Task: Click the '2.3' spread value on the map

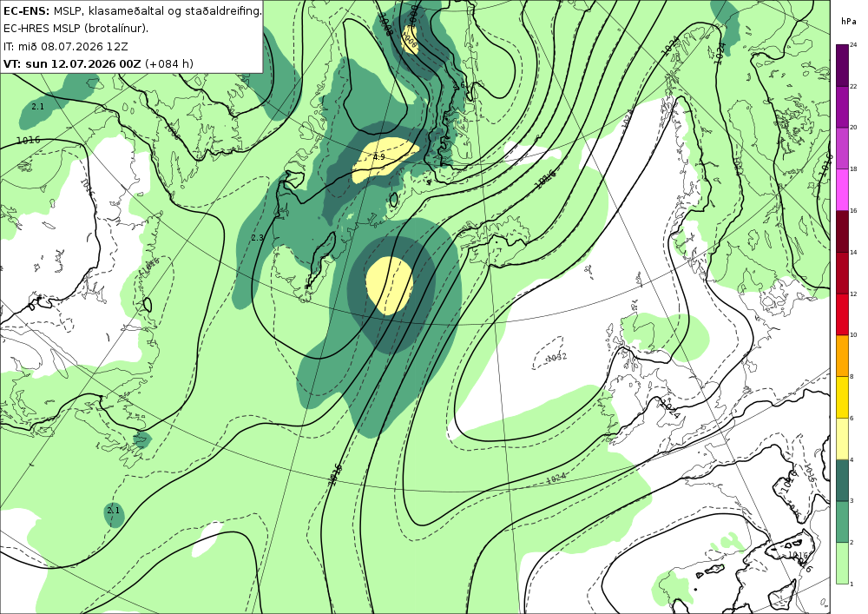Action: pyautogui.click(x=258, y=238)
